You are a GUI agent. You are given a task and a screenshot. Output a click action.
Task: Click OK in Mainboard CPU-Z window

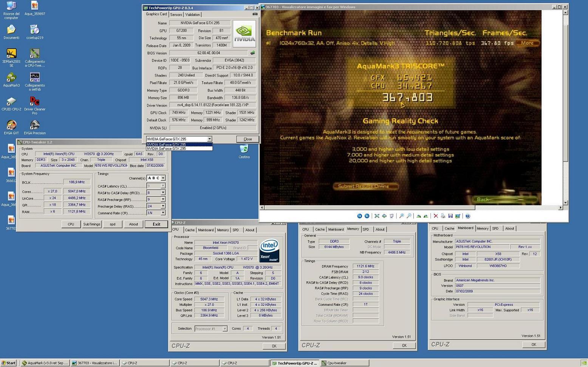point(534,345)
